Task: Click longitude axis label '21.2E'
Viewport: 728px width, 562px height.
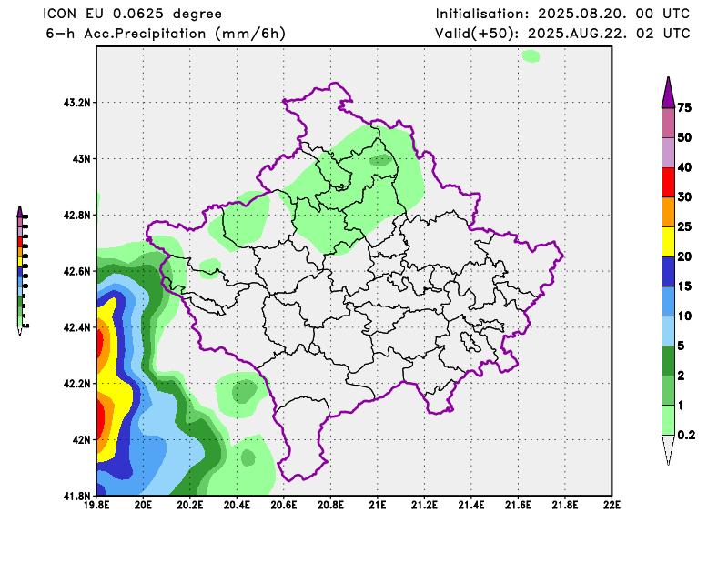Action: pos(424,505)
